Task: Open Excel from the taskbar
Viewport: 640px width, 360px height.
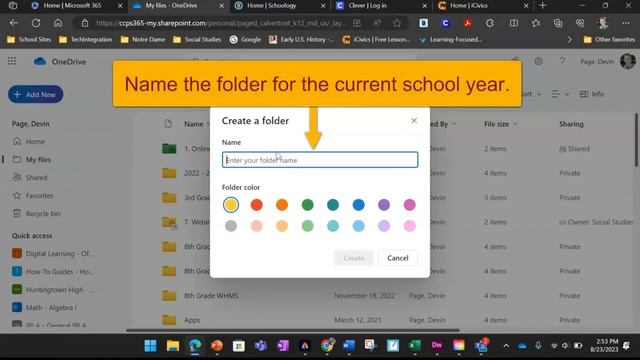Action: tap(415, 346)
